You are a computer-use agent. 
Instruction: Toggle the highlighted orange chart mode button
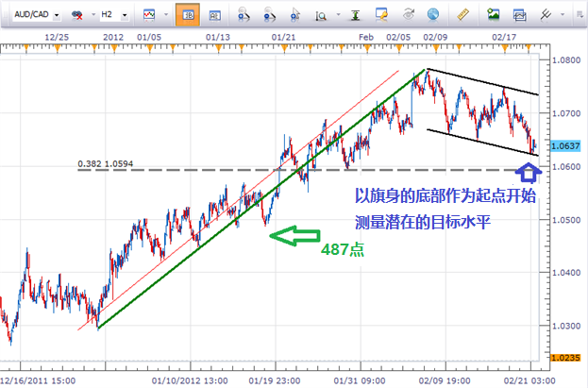tap(188, 16)
